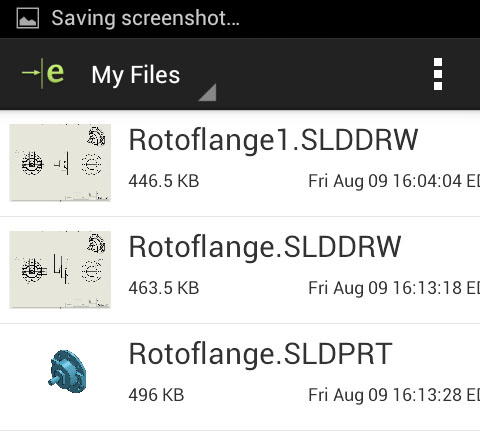Expand the My Files dropdown arrow
The image size is (480, 439).
pyautogui.click(x=207, y=92)
